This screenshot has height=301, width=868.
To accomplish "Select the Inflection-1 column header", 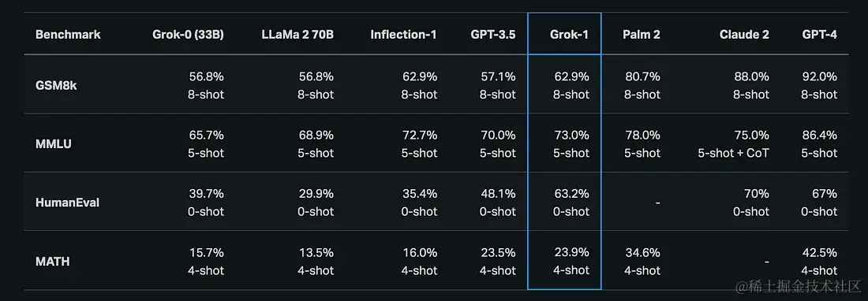I will point(403,34).
